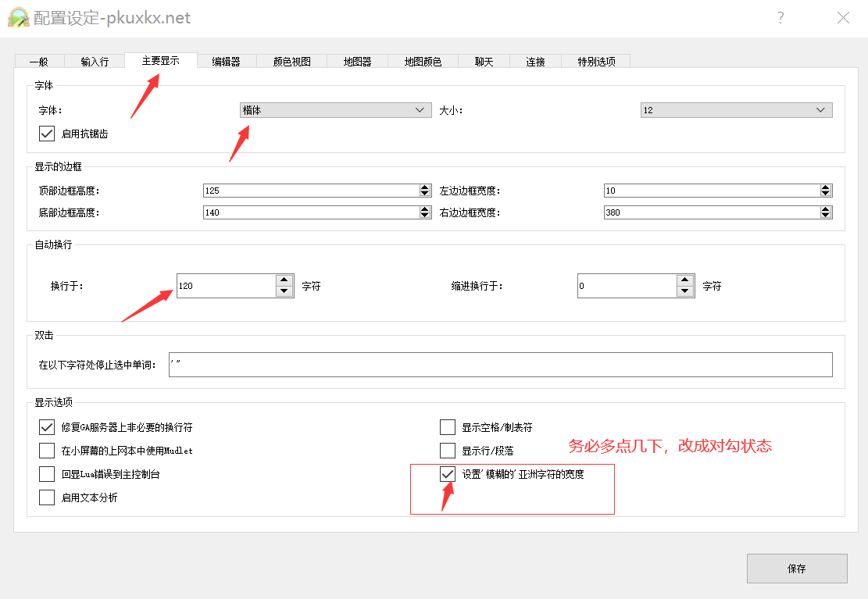Image resolution: width=868 pixels, height=599 pixels.
Task: Increase 顶部边框高度 with up arrow
Action: point(425,187)
